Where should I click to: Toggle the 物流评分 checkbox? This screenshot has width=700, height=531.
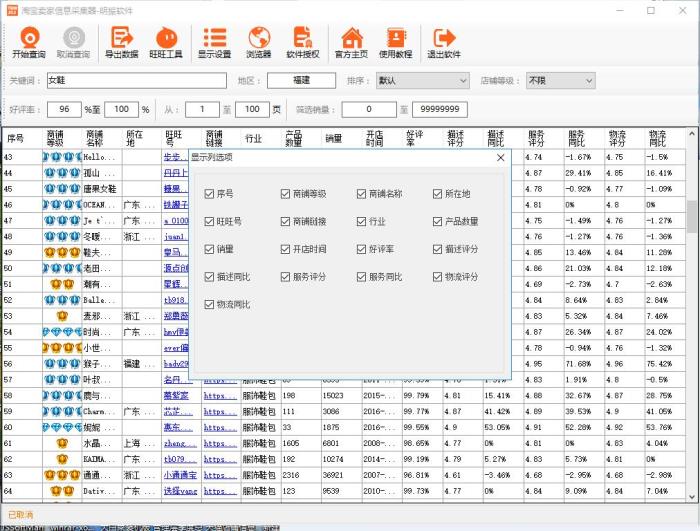[438, 277]
